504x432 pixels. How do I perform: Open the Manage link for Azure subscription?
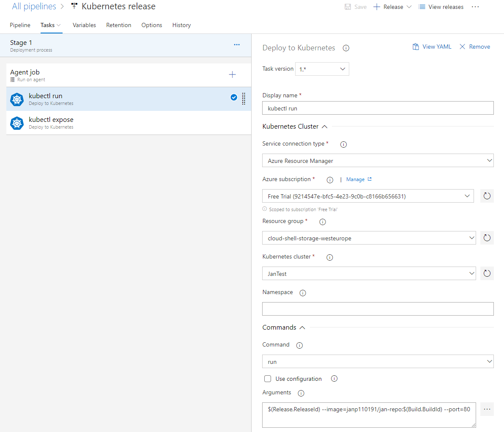(x=359, y=179)
